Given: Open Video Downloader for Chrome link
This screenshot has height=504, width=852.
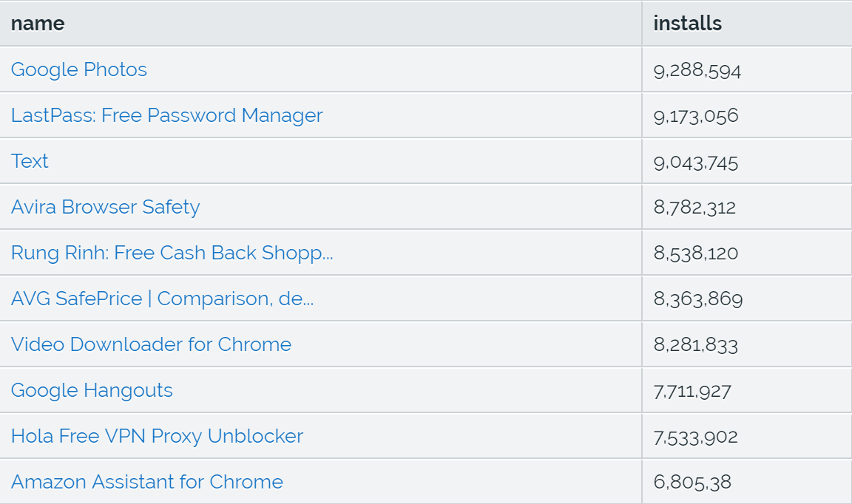Looking at the screenshot, I should (x=151, y=344).
